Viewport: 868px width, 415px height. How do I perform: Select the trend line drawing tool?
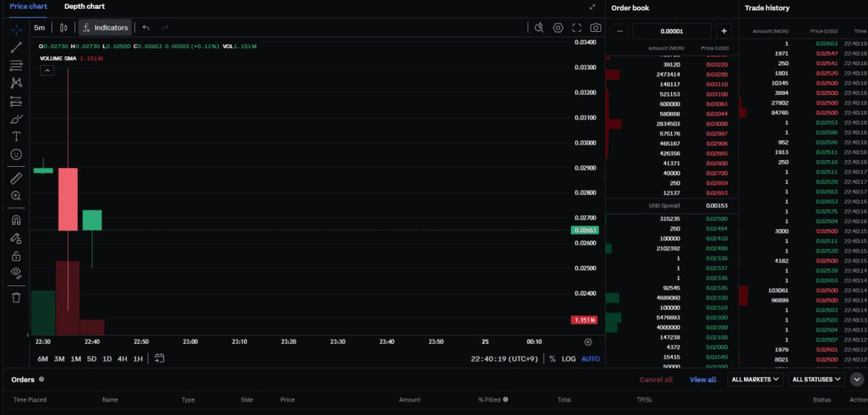(x=16, y=47)
